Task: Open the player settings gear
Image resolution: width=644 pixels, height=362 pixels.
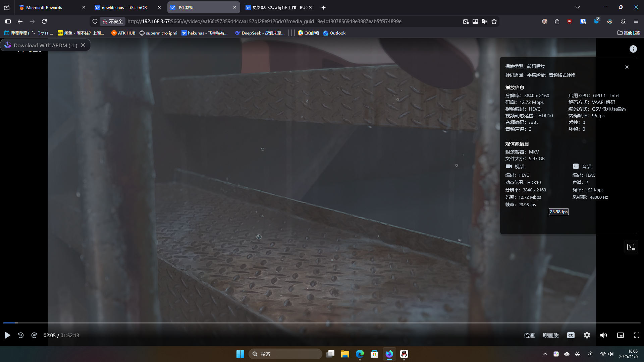Action: [587, 335]
